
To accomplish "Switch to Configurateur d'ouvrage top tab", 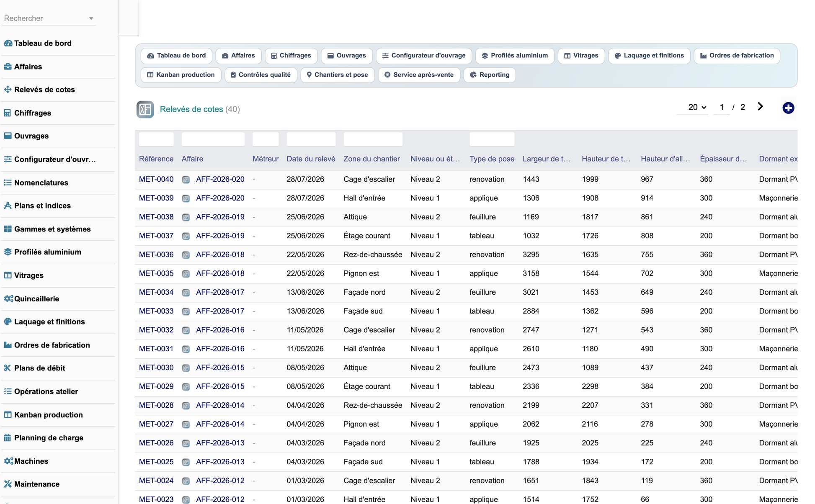I will [424, 56].
